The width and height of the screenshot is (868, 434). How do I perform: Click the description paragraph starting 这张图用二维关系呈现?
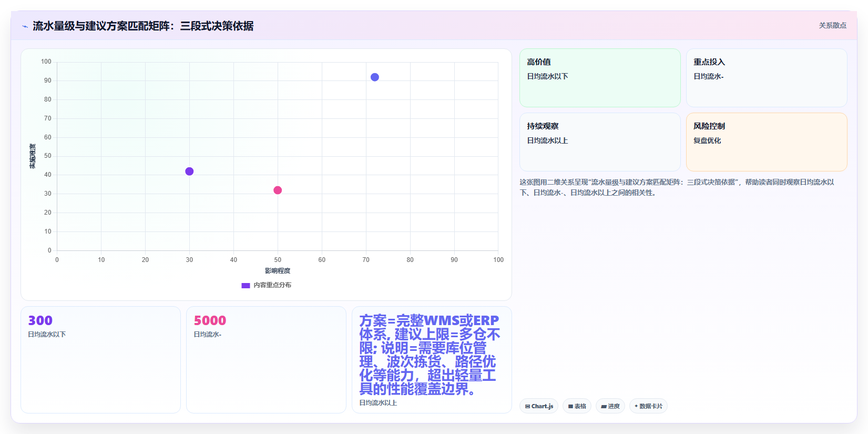[677, 187]
